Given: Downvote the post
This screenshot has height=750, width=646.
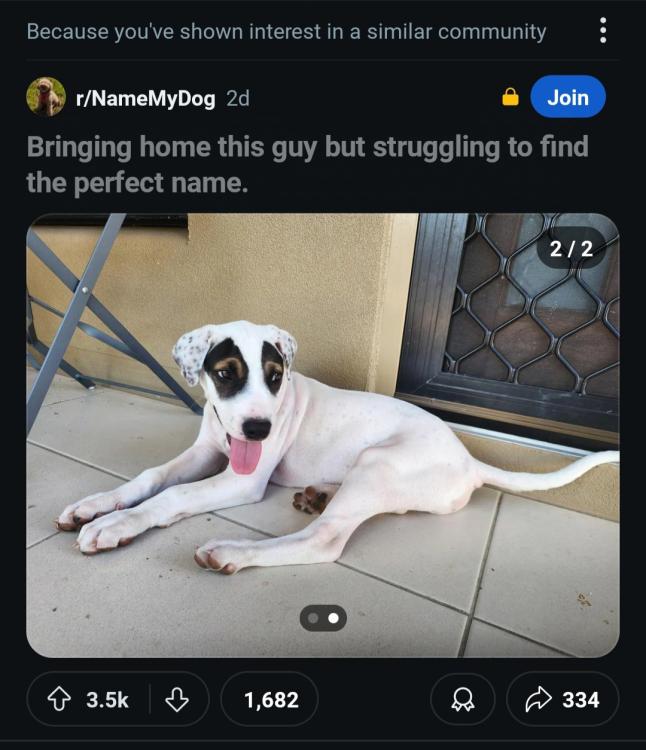Looking at the screenshot, I should pos(177,700).
